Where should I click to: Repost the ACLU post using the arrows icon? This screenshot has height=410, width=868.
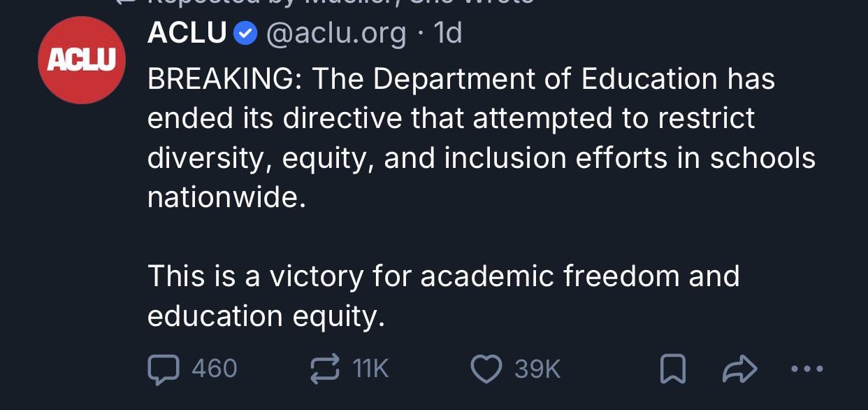click(x=325, y=369)
